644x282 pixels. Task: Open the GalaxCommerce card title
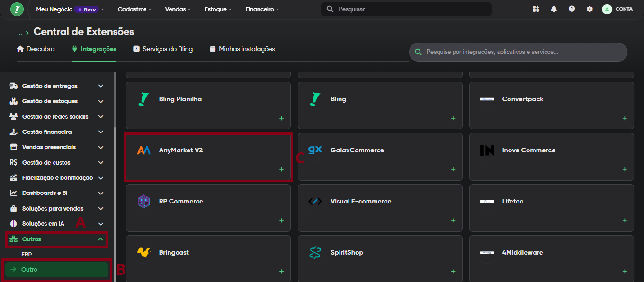click(357, 150)
